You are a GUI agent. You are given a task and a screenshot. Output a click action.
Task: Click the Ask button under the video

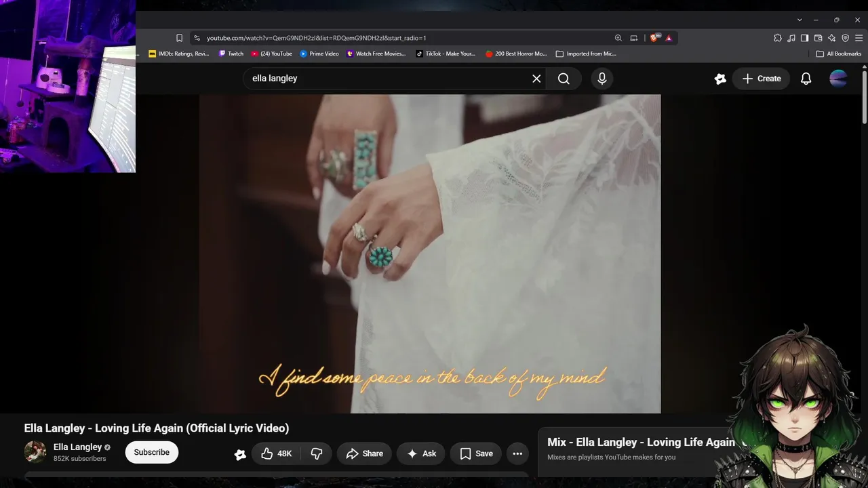(x=421, y=453)
